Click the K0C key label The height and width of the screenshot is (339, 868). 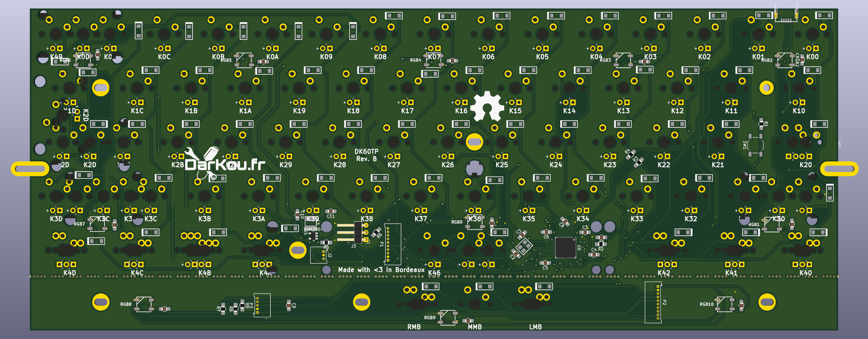(x=164, y=57)
